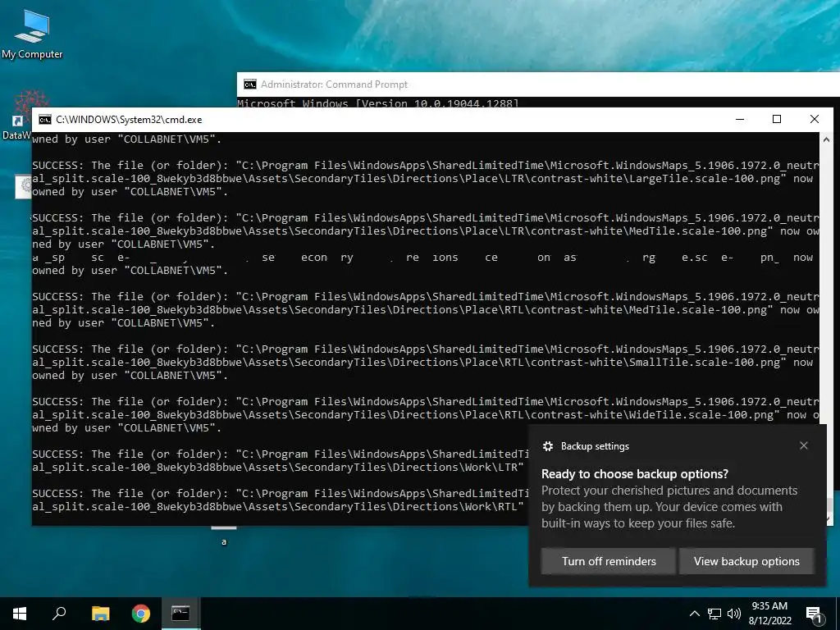The height and width of the screenshot is (630, 840).
Task: Click the line with Directions\Work\RTL
Action: [x=277, y=507]
